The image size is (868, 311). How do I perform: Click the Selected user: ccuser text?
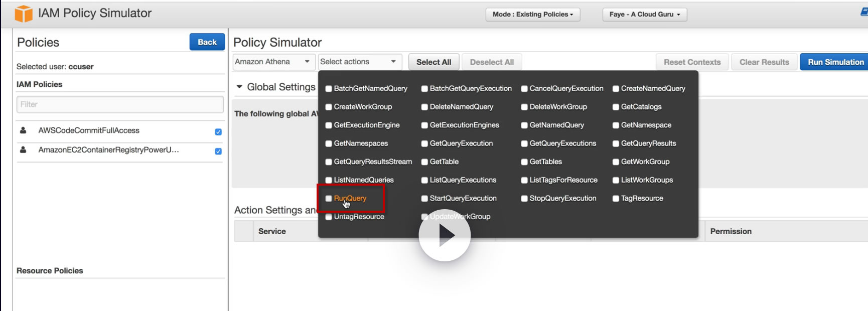(55, 67)
